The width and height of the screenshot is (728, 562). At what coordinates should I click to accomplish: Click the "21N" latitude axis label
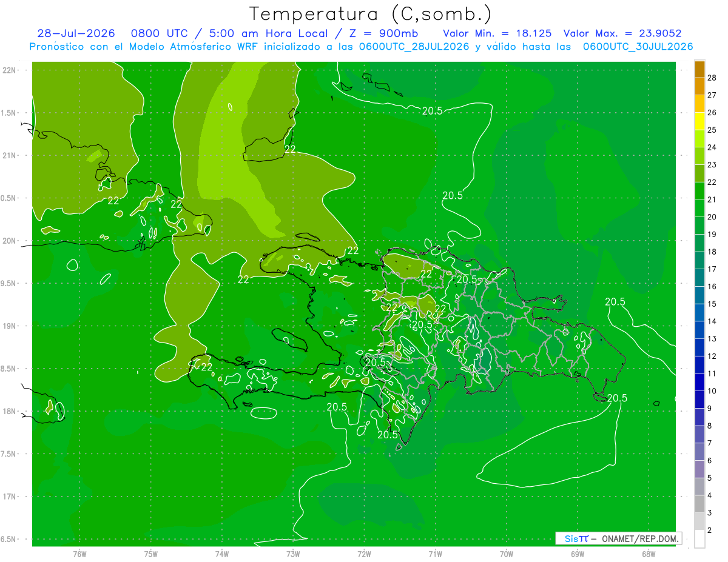pyautogui.click(x=10, y=155)
